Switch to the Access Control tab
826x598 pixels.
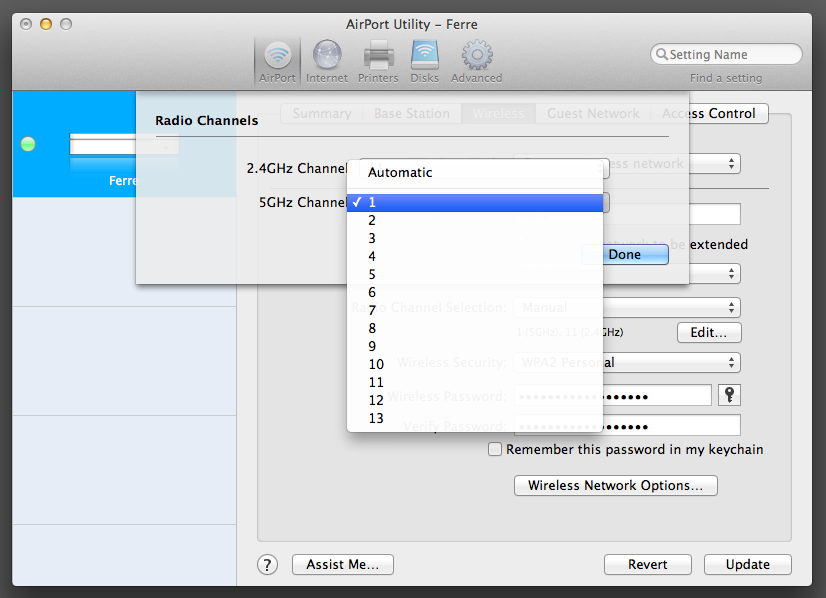tap(709, 113)
